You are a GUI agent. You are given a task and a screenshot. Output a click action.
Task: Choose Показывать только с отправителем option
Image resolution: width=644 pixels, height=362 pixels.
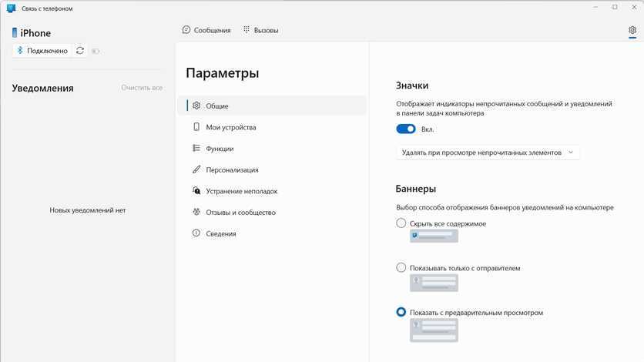401,268
